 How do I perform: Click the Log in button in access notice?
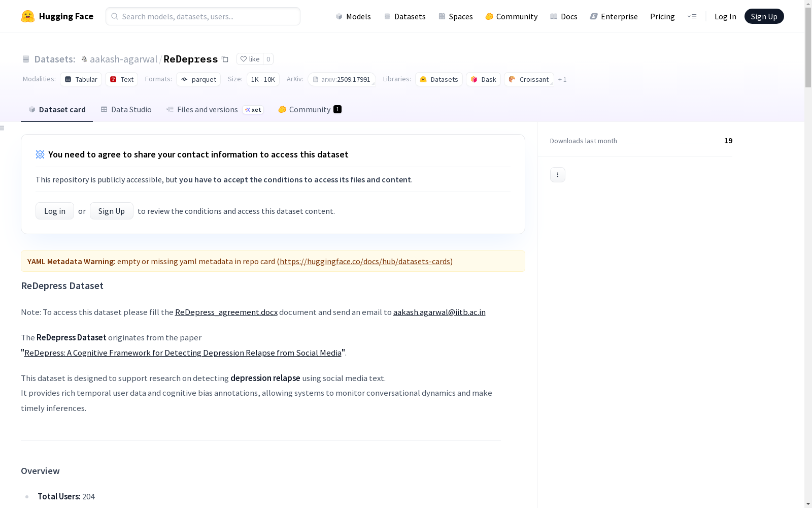point(55,211)
